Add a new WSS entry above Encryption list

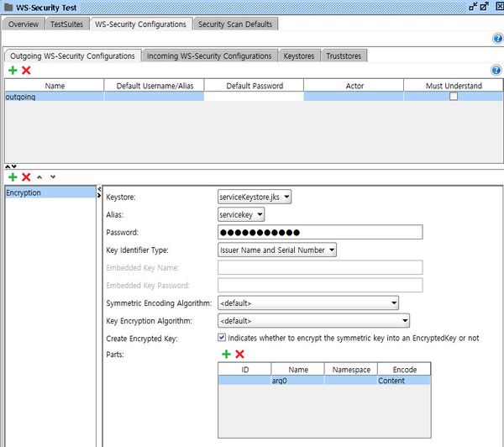tap(13, 177)
